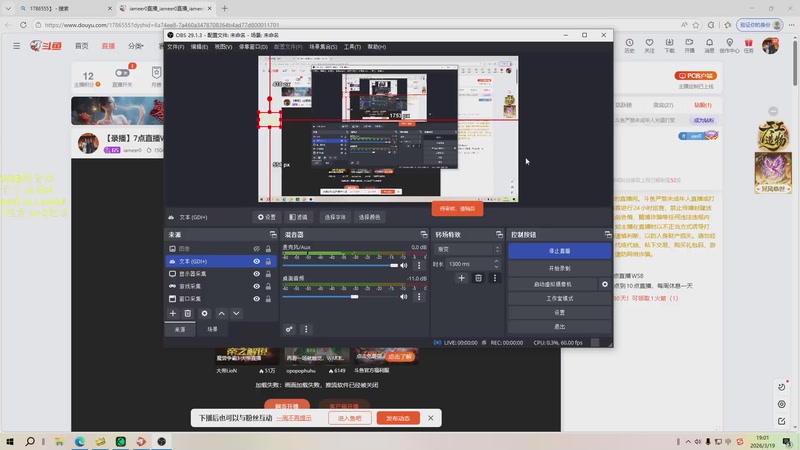The image size is (800, 450).
Task: Pop out the 混音器 dock panel
Action: coord(423,234)
